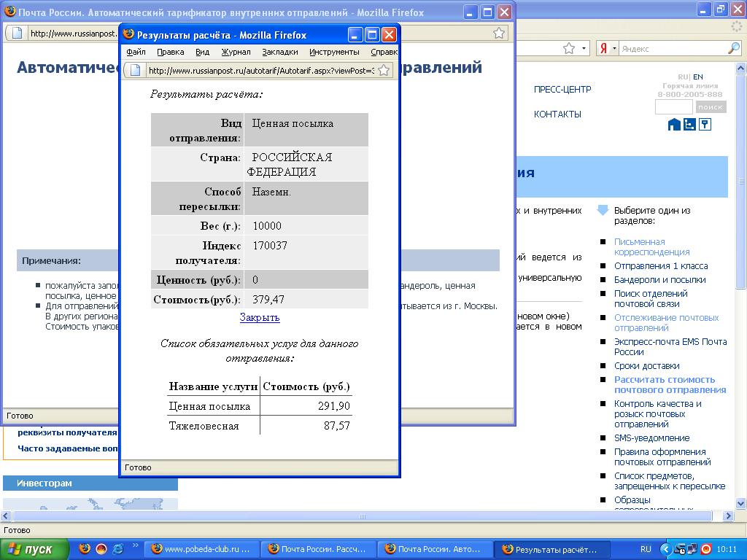Image resolution: width=747 pixels, height=560 pixels.
Task: Click the network computers tray icon
Action: 692,549
